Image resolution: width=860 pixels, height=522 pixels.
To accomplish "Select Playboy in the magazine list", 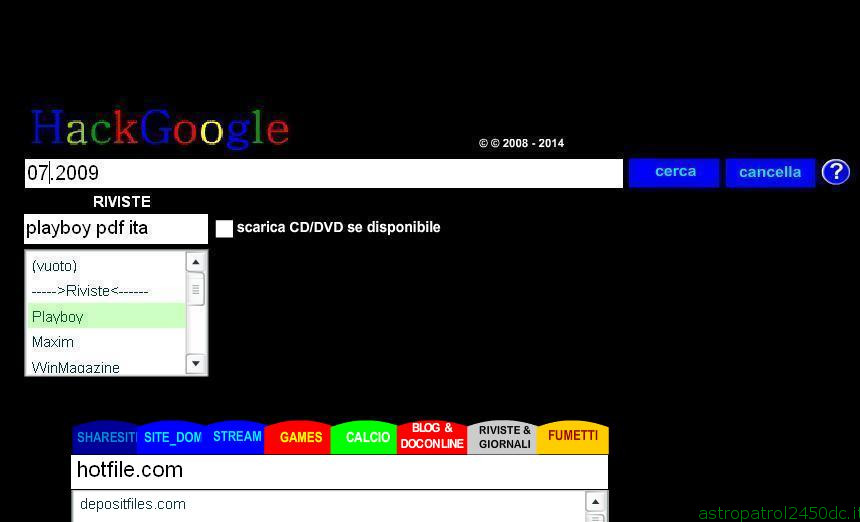I will 107,316.
